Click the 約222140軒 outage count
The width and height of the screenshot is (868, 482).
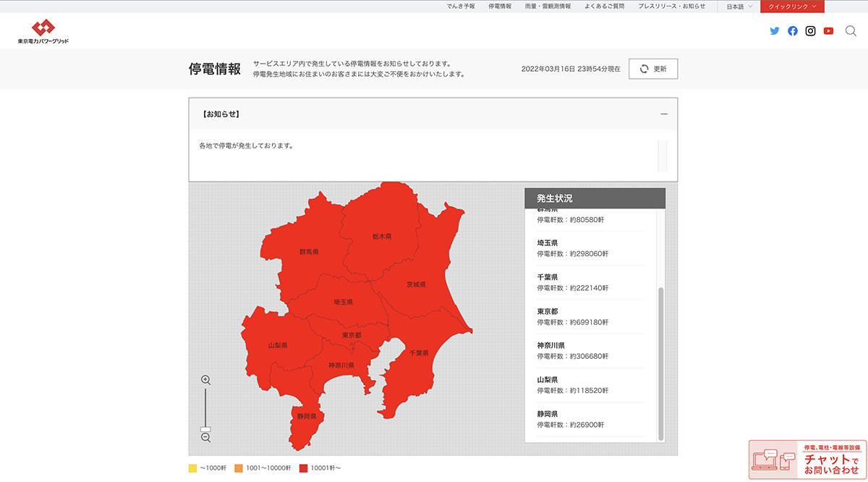click(x=590, y=288)
